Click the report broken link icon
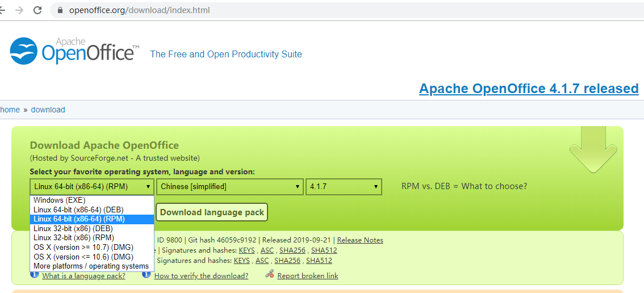This screenshot has width=644, height=293. coord(270,274)
